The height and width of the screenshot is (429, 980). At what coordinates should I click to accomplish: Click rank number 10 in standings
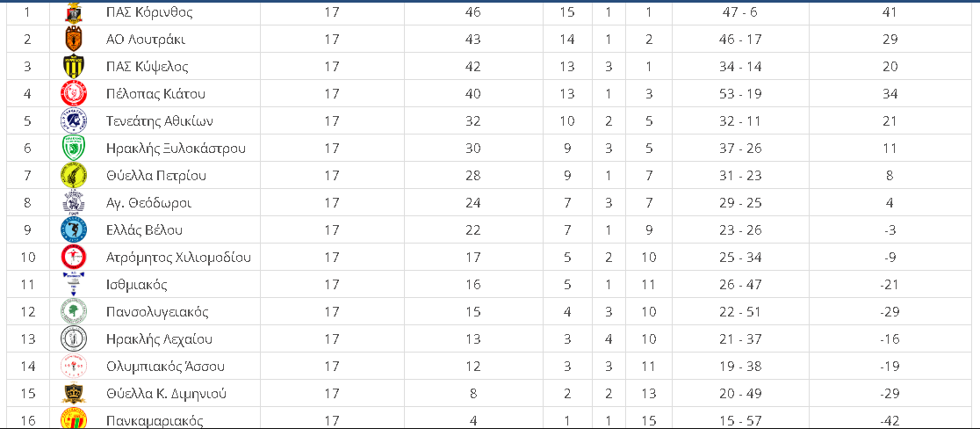27,258
